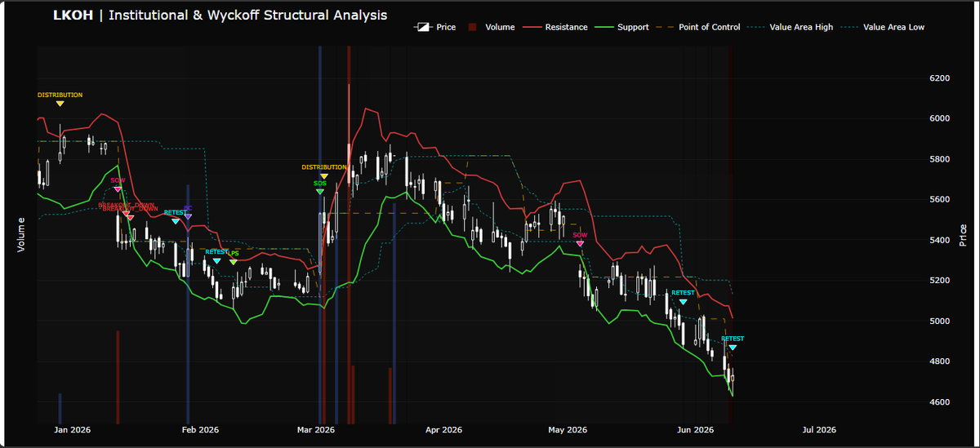Click the pink SOW triangle in January
Image resolution: width=980 pixels, height=448 pixels.
(x=118, y=189)
